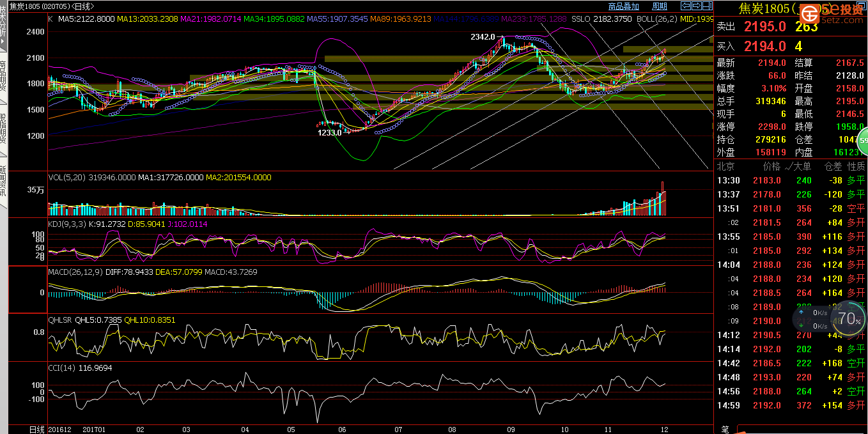Viewport: 868px width, 434px height.
Task: Select the 股指期货 sidebar tab
Action: pyautogui.click(x=3, y=131)
